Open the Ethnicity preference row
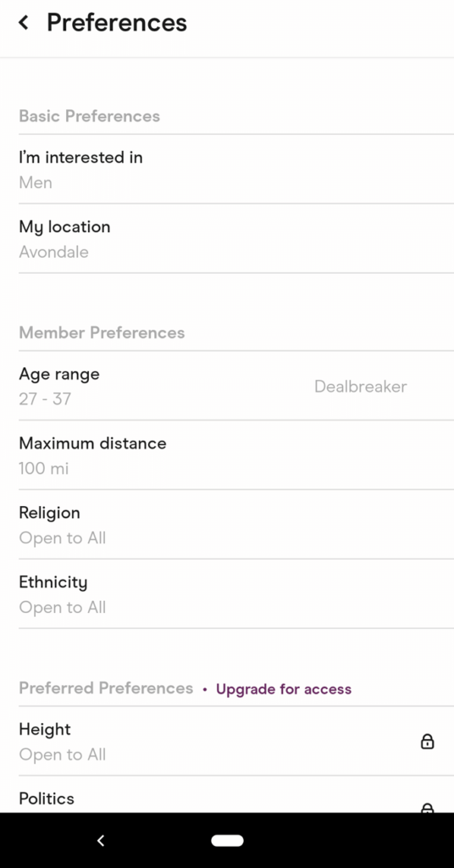 click(236, 594)
